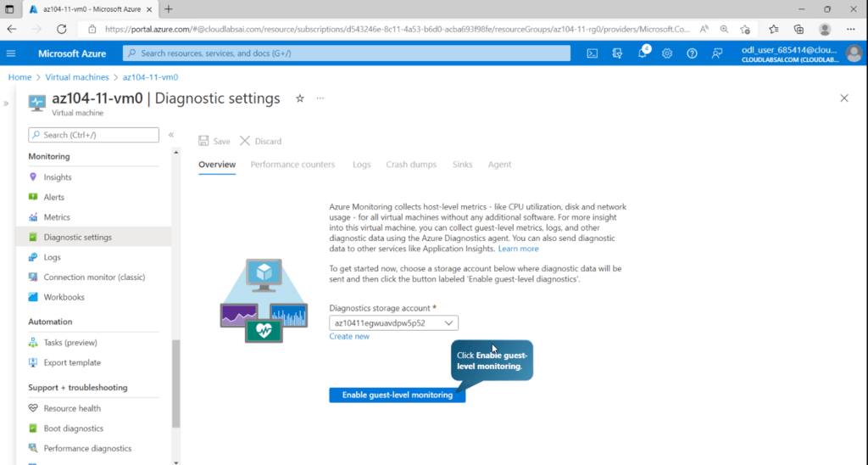Open Connection monitor (classic)
Viewport: 868px width, 465px height.
[93, 277]
